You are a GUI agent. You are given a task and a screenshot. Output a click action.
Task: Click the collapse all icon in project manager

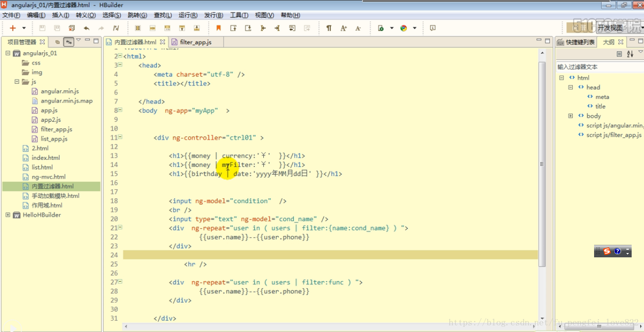pyautogui.click(x=58, y=42)
